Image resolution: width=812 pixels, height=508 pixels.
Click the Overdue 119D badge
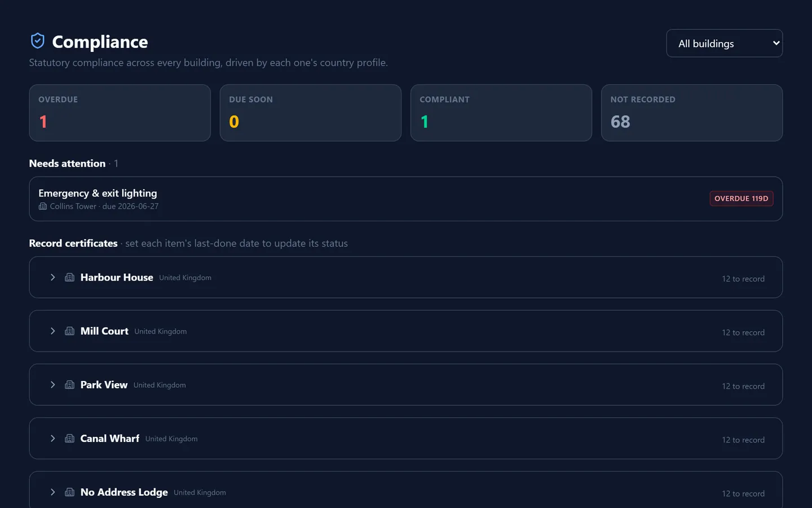coord(741,199)
